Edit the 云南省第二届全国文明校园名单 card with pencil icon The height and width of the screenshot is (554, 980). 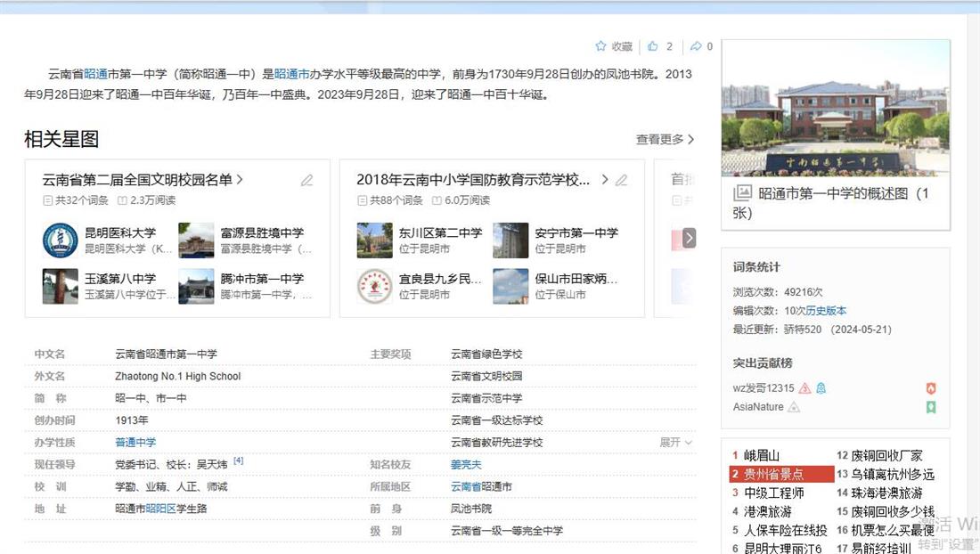pos(306,181)
